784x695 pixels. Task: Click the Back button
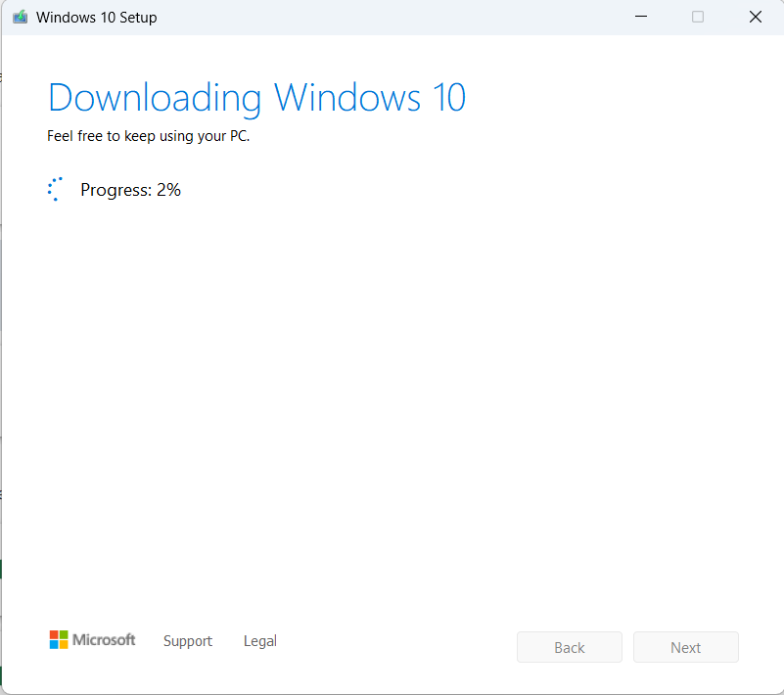pyautogui.click(x=570, y=647)
